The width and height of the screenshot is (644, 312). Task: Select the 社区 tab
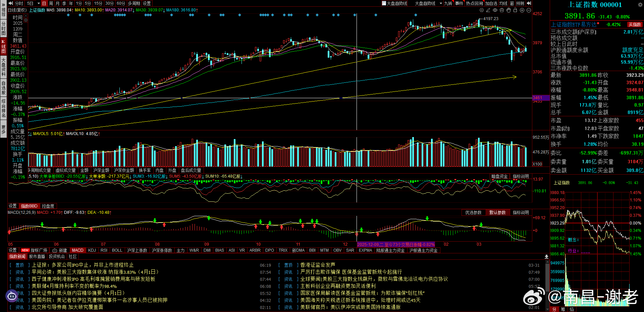[72, 257]
